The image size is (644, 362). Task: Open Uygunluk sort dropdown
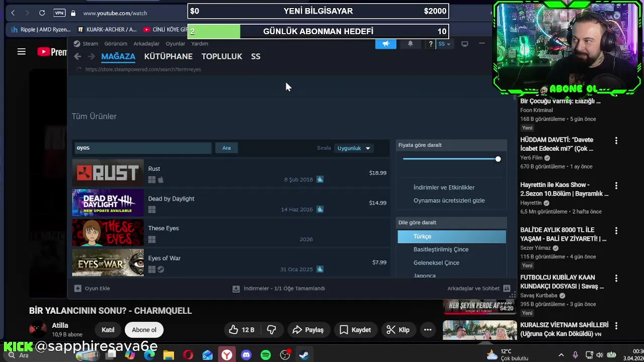click(354, 148)
